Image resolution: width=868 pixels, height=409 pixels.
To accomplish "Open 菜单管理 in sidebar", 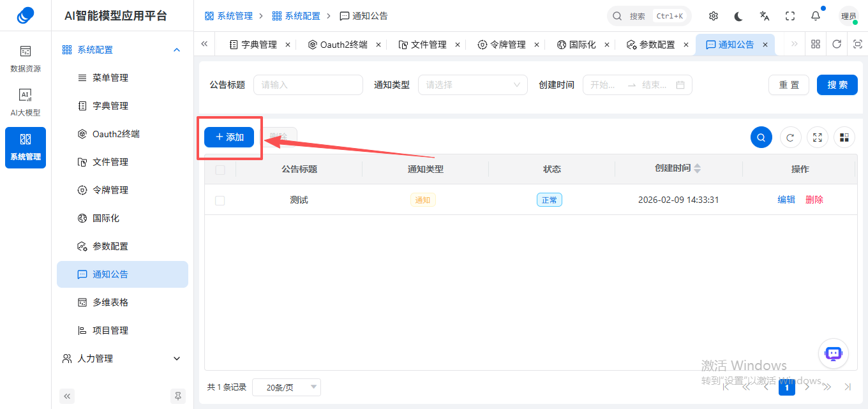I will pyautogui.click(x=123, y=78).
